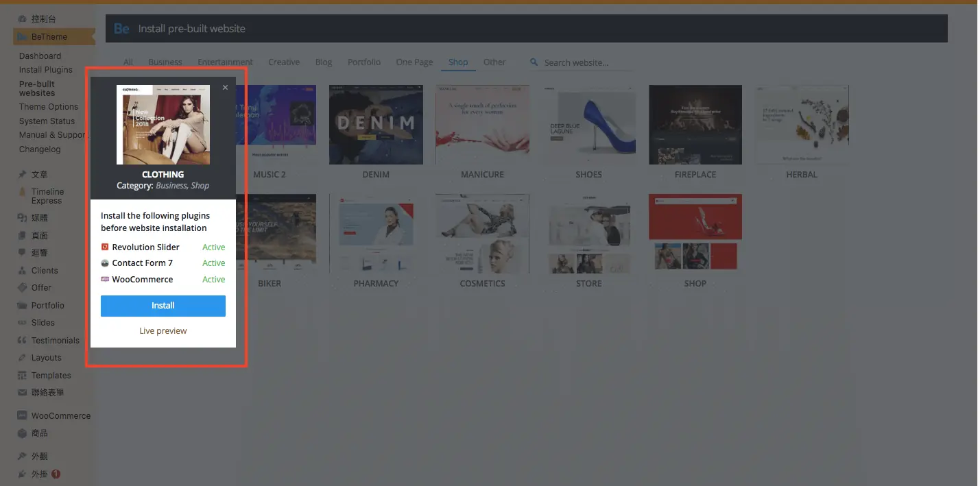980x486 pixels.
Task: Go to System Status page
Action: [47, 121]
